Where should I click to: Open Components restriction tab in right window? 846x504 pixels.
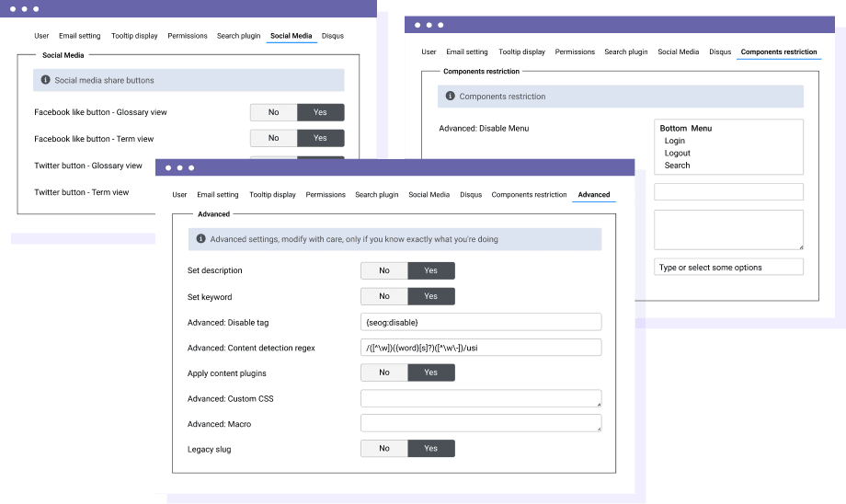click(x=778, y=52)
